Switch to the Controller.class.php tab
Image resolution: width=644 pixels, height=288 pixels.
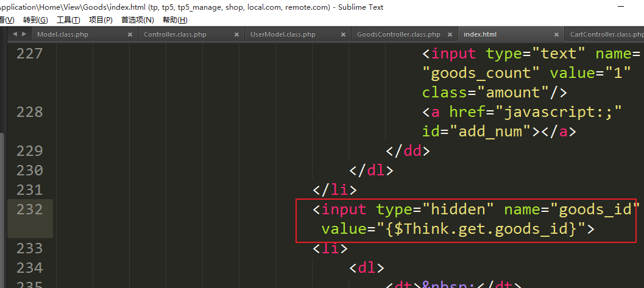click(175, 35)
